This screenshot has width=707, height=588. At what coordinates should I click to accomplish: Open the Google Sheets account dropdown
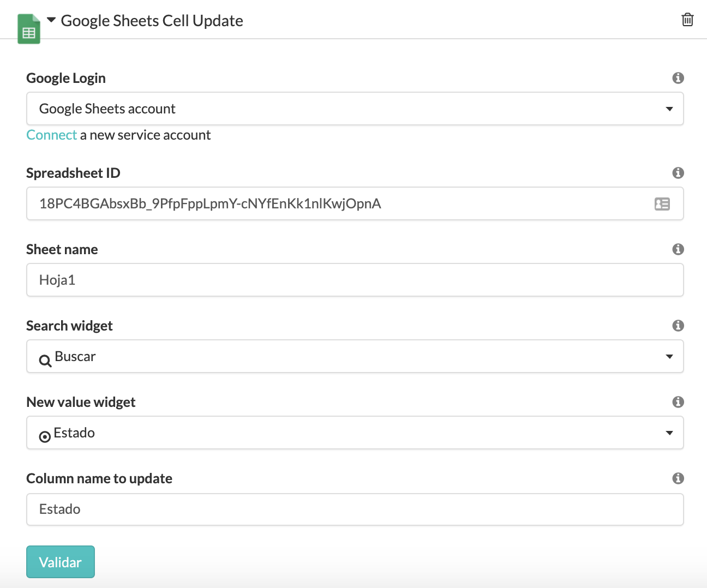[x=355, y=109]
